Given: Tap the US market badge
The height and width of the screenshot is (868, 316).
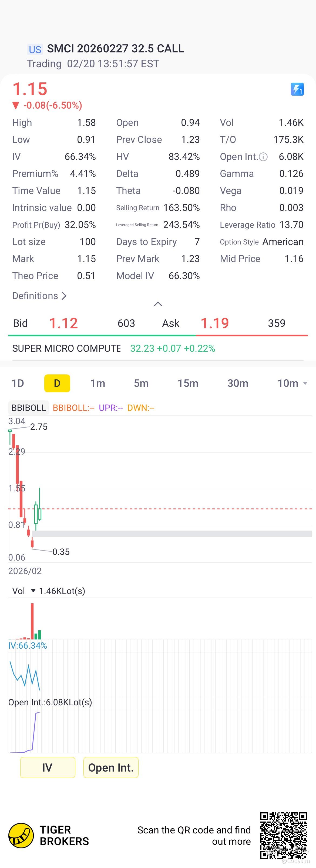Looking at the screenshot, I should [x=35, y=49].
